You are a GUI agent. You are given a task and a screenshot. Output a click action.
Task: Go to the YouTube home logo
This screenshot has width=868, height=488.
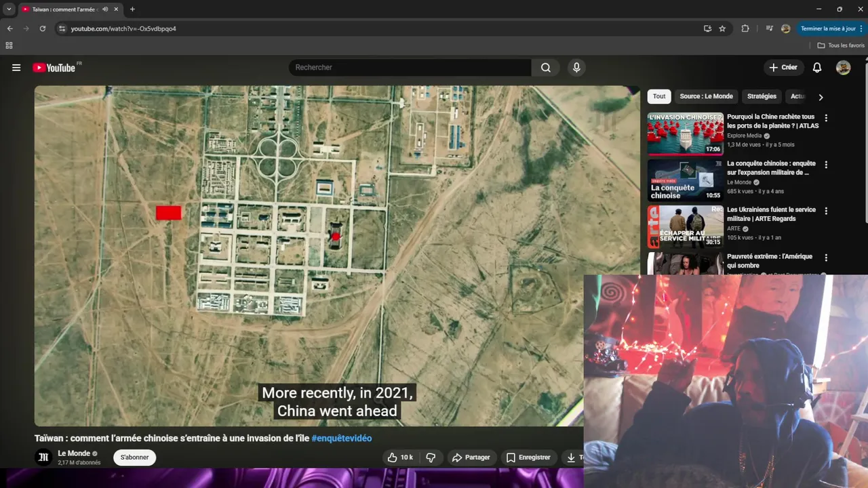[54, 68]
